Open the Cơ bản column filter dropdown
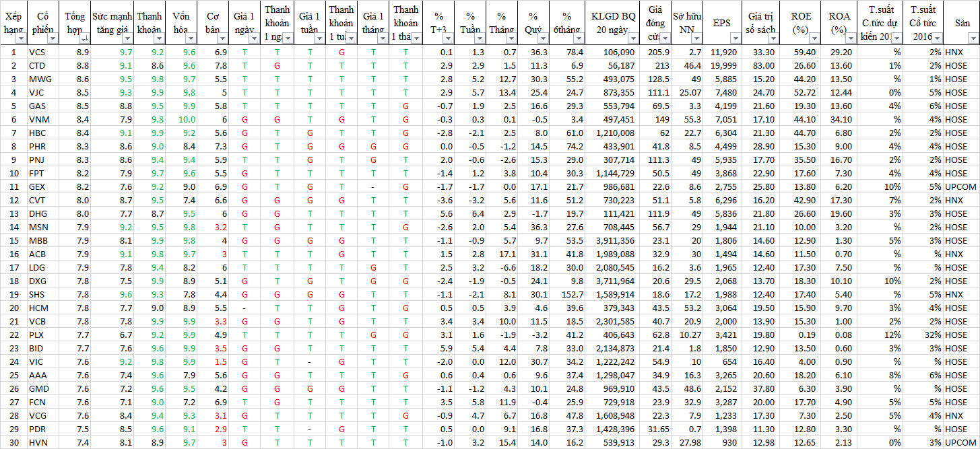980x449 pixels. 223,39
